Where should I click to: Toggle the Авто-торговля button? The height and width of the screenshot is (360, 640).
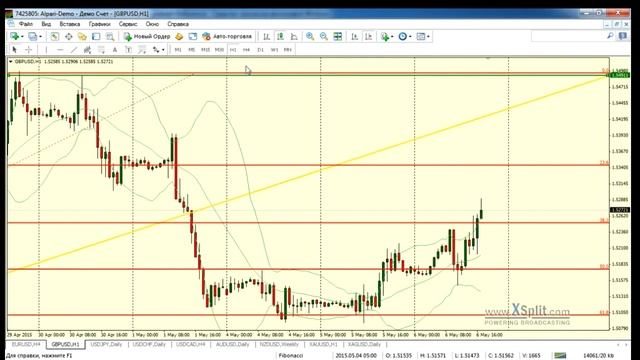click(x=227, y=36)
